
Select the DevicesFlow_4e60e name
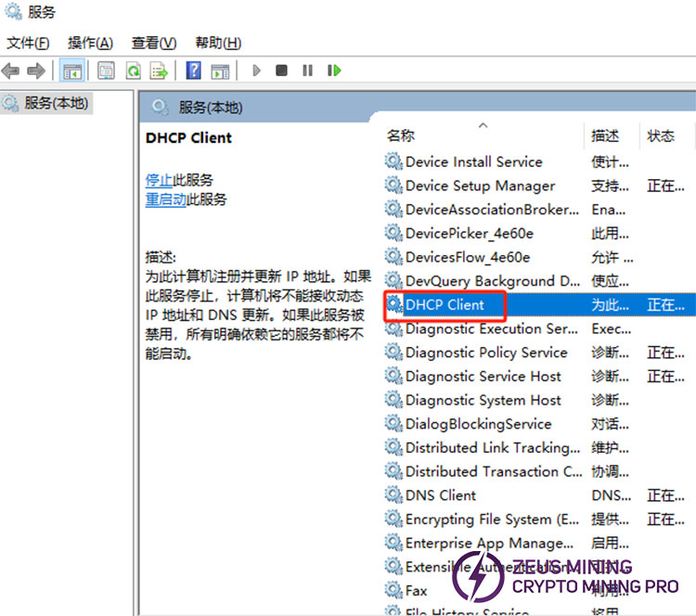coord(468,257)
